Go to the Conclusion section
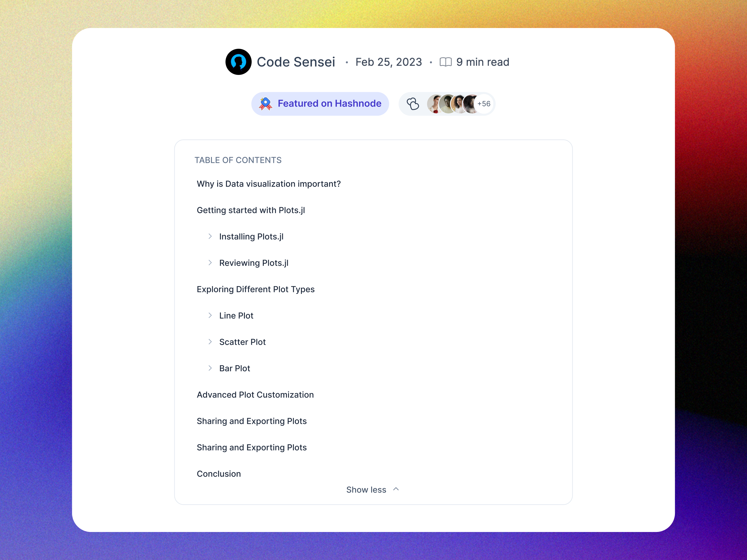Screen dimensions: 747x560 [219, 474]
